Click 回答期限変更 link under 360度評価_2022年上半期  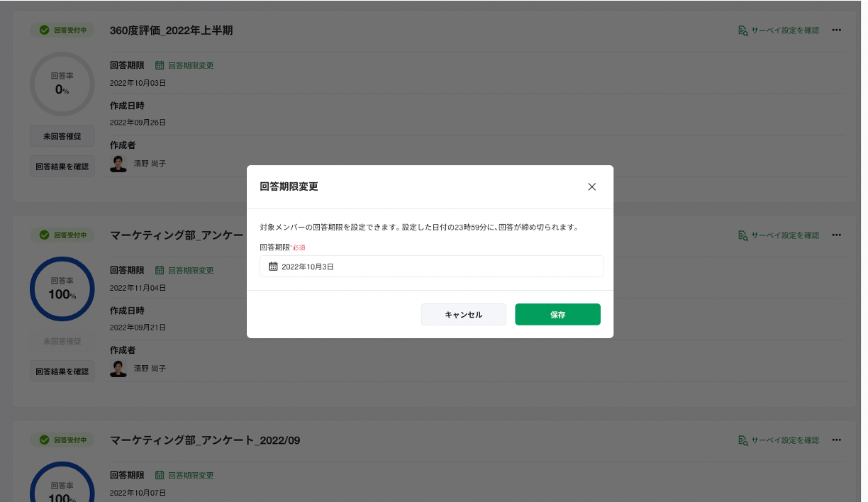click(184, 65)
